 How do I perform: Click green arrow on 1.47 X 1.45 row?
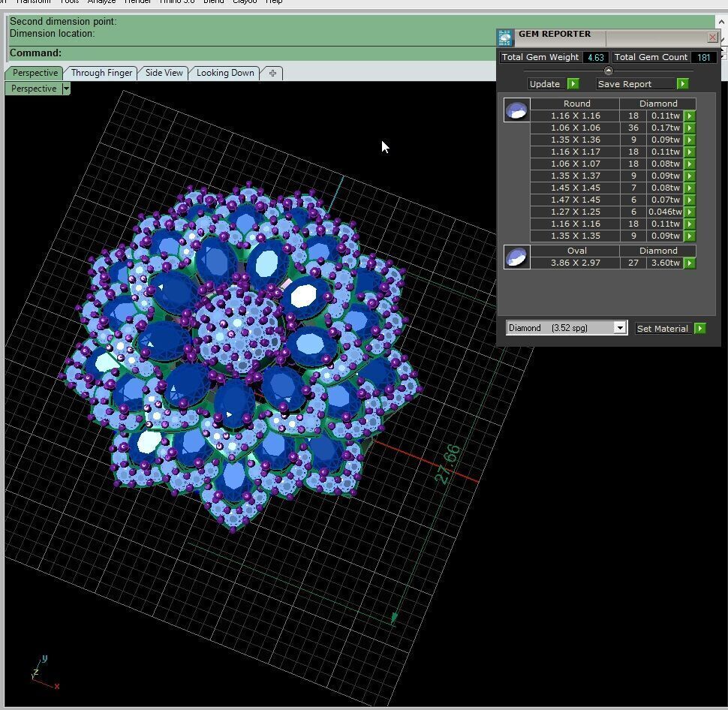(x=690, y=200)
